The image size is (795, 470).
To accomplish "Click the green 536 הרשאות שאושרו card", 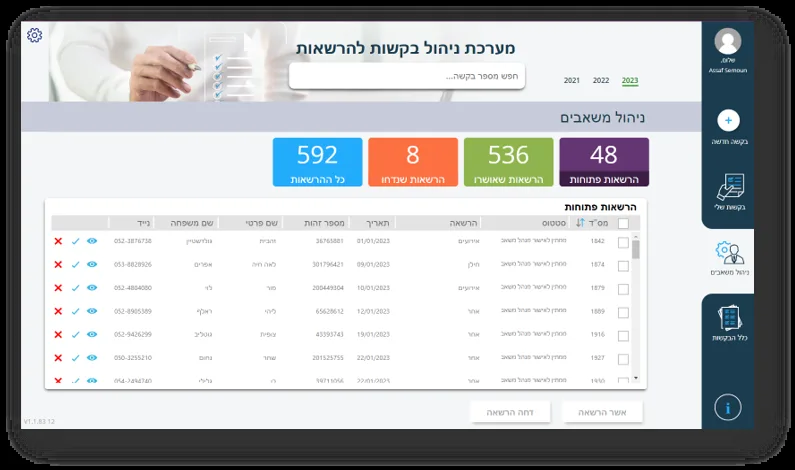I will point(509,162).
